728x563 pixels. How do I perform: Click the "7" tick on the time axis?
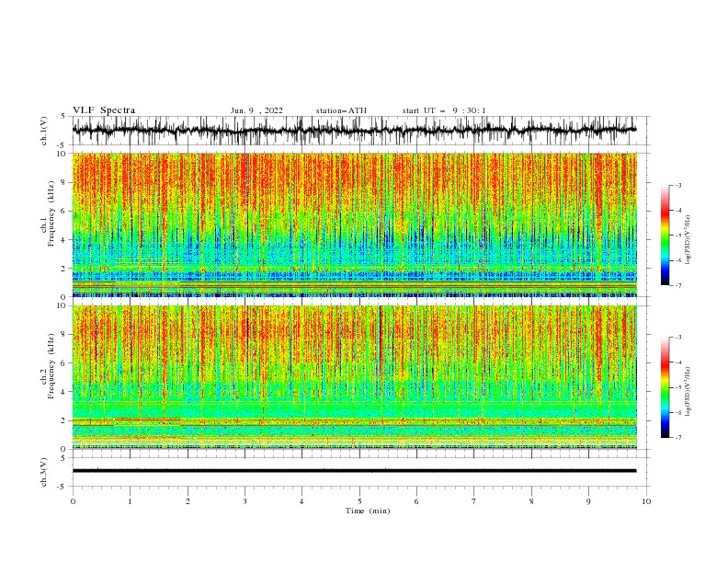[474, 501]
